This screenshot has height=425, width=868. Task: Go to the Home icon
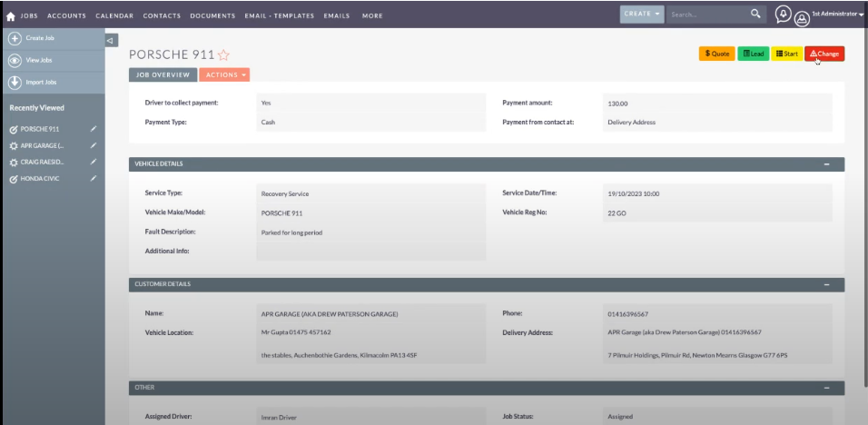[11, 16]
